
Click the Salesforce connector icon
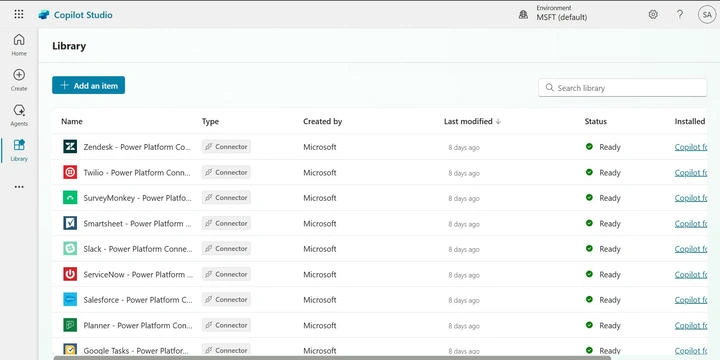(70, 299)
